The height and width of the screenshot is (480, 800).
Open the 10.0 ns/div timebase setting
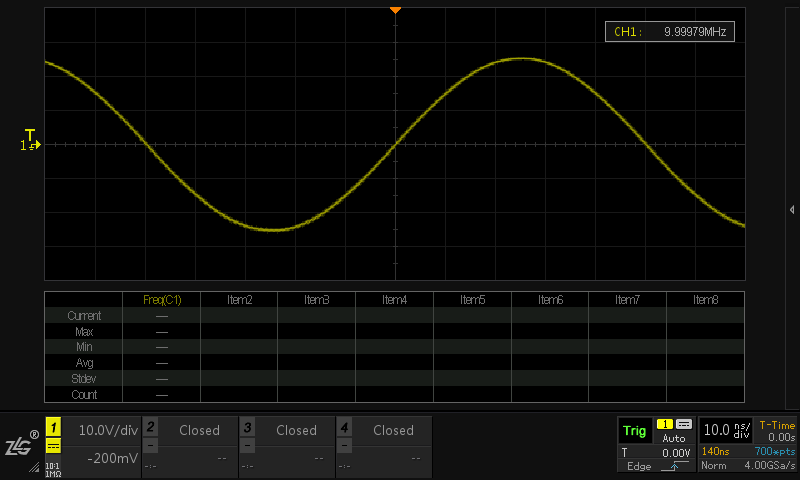pos(726,430)
